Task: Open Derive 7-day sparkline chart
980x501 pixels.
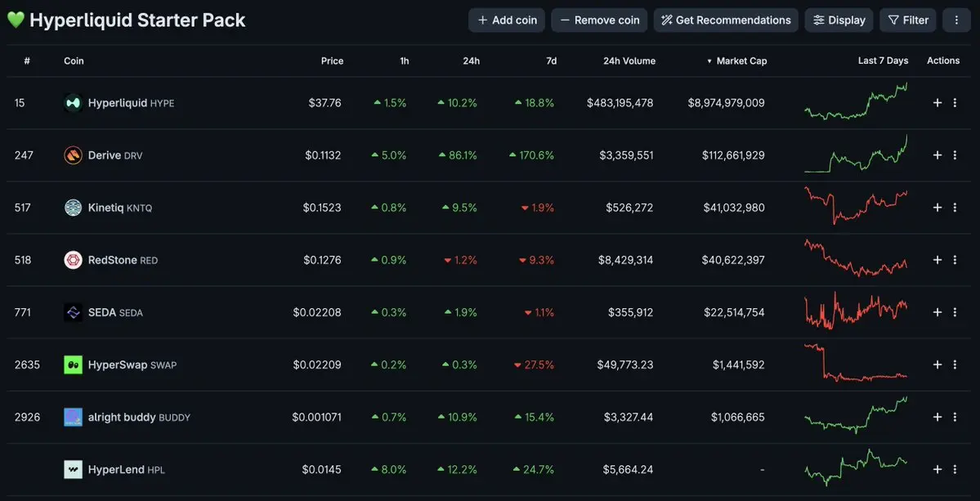Action: pos(856,154)
